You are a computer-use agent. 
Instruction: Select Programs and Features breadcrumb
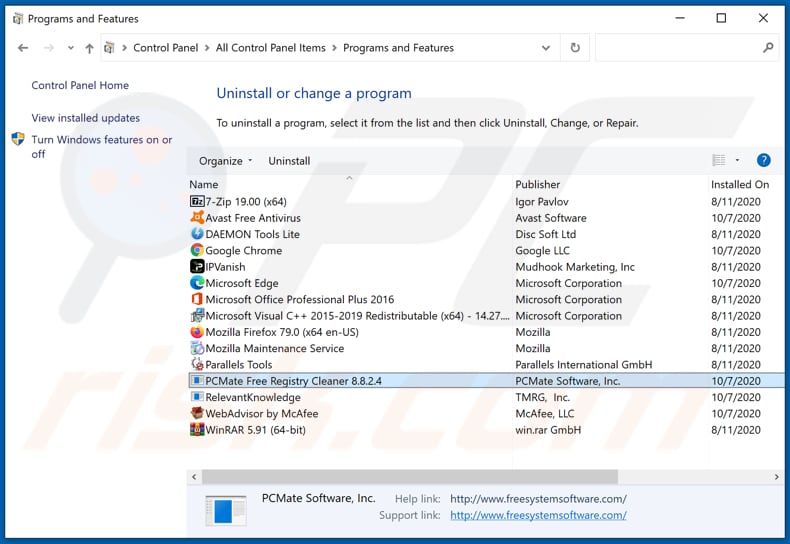click(399, 48)
